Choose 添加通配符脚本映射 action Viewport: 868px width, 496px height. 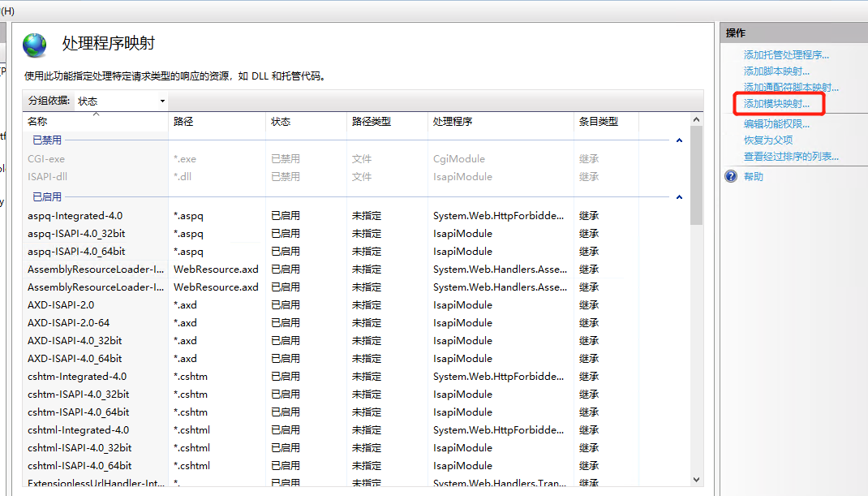[x=791, y=88]
